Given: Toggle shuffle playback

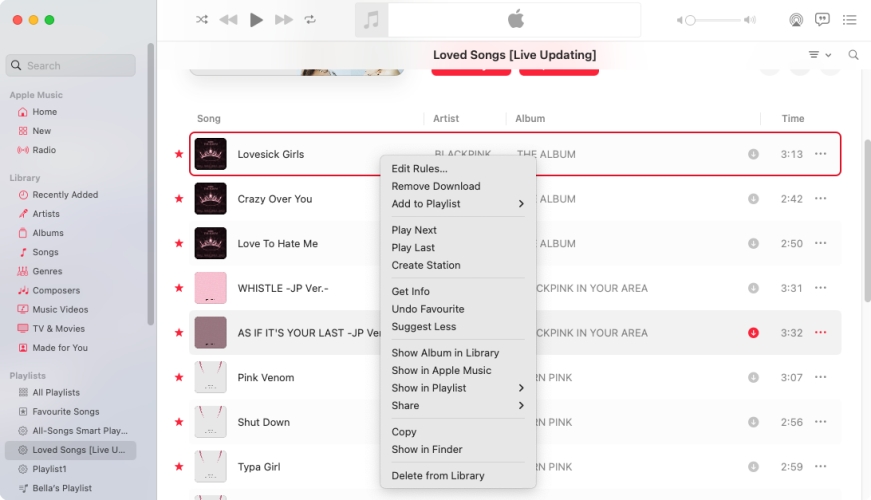Looking at the screenshot, I should pos(202,19).
